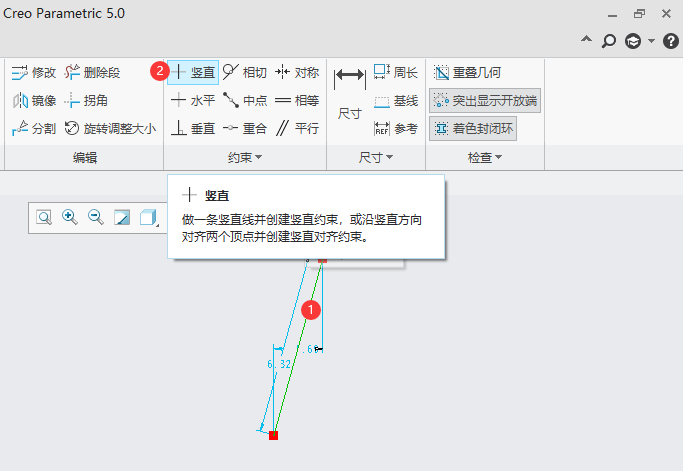Apply the 相等 (Equal) constraint
Viewport: 683px width, 471px height.
click(x=297, y=101)
